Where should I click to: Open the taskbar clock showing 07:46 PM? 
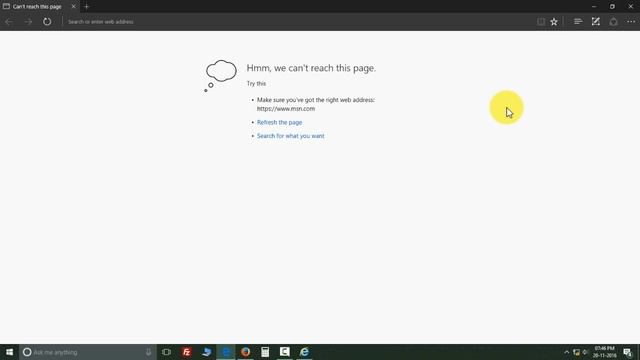[604, 352]
